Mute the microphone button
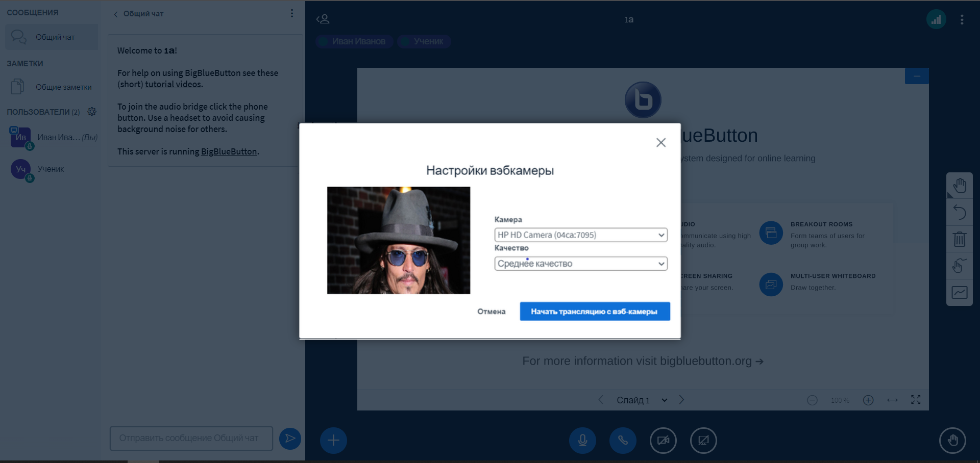 pos(582,440)
